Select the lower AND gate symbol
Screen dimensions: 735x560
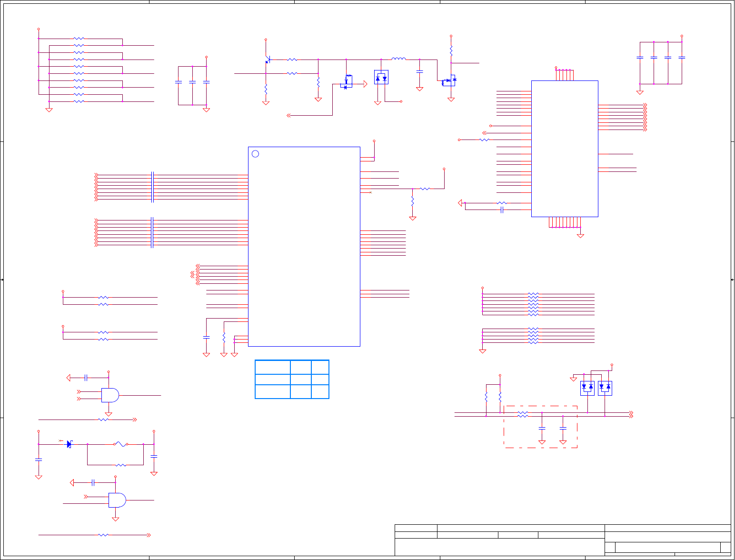[x=117, y=500]
